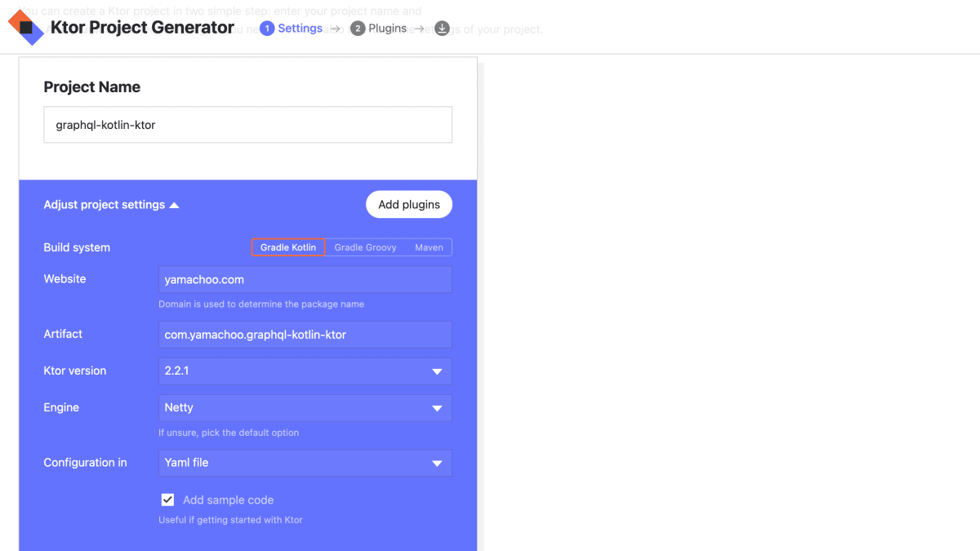Select Maven build system

pyautogui.click(x=429, y=247)
